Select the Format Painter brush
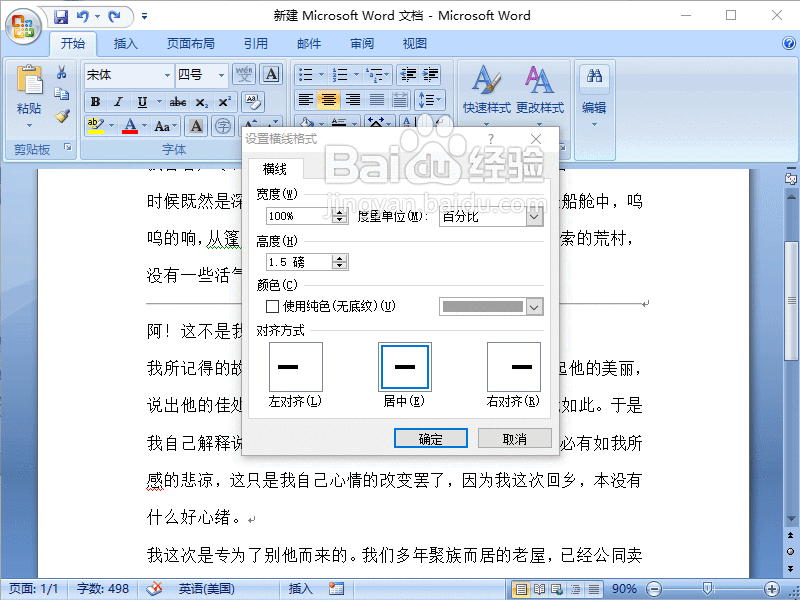The image size is (800, 600). tap(62, 116)
